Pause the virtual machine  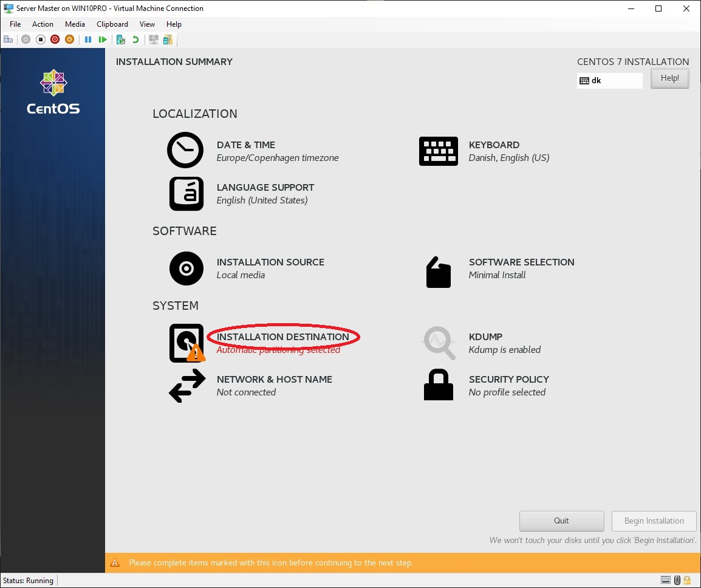[x=88, y=39]
